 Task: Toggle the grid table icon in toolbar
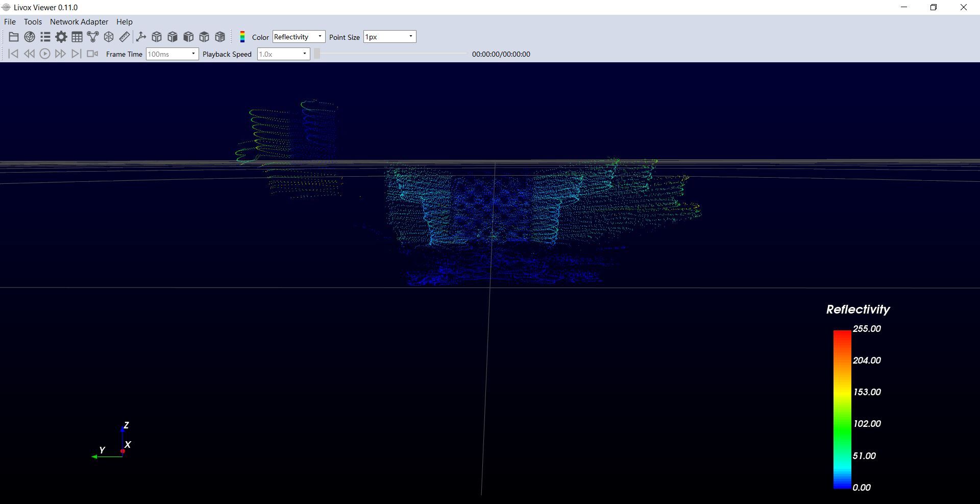(x=77, y=37)
